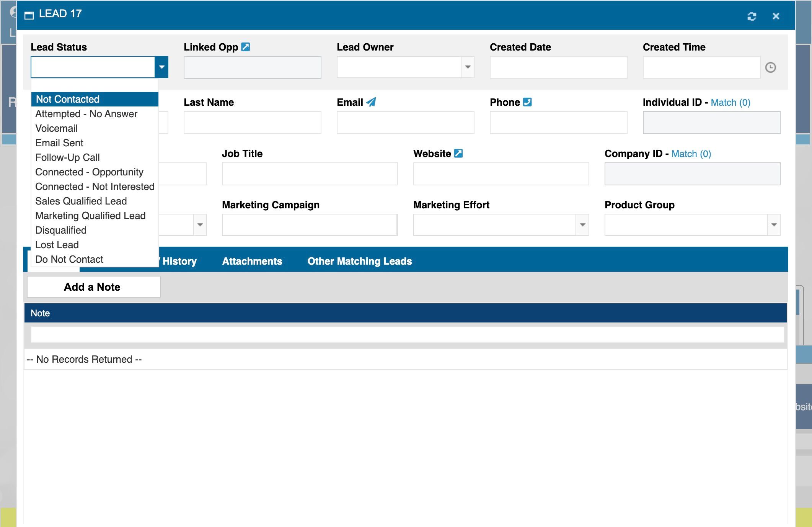Click the Email send paper-plane icon
The width and height of the screenshot is (812, 527).
point(371,102)
